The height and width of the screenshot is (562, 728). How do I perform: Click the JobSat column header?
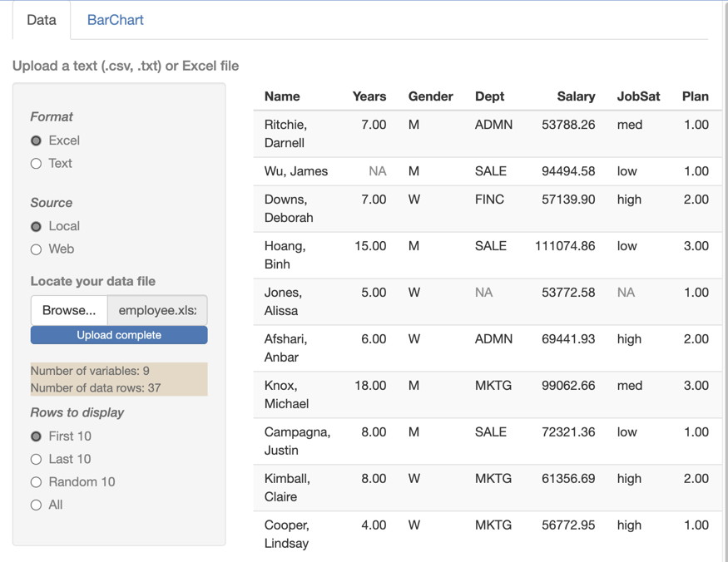pyautogui.click(x=638, y=96)
